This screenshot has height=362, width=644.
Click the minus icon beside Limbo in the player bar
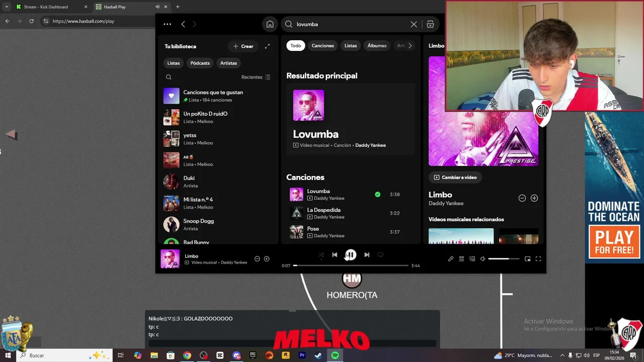click(x=257, y=259)
